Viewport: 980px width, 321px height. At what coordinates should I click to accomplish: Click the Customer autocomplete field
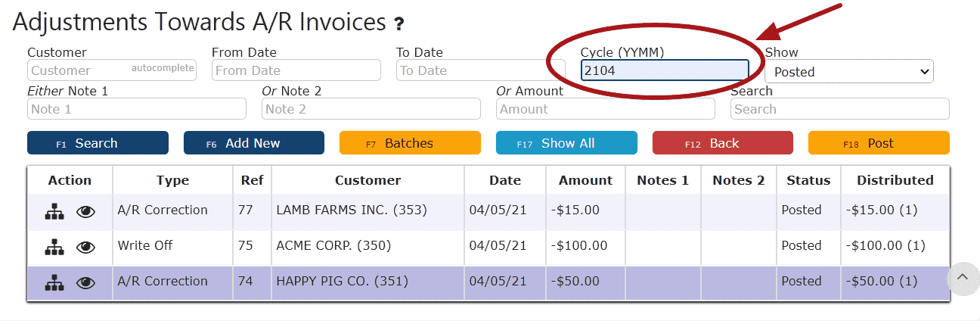(112, 70)
